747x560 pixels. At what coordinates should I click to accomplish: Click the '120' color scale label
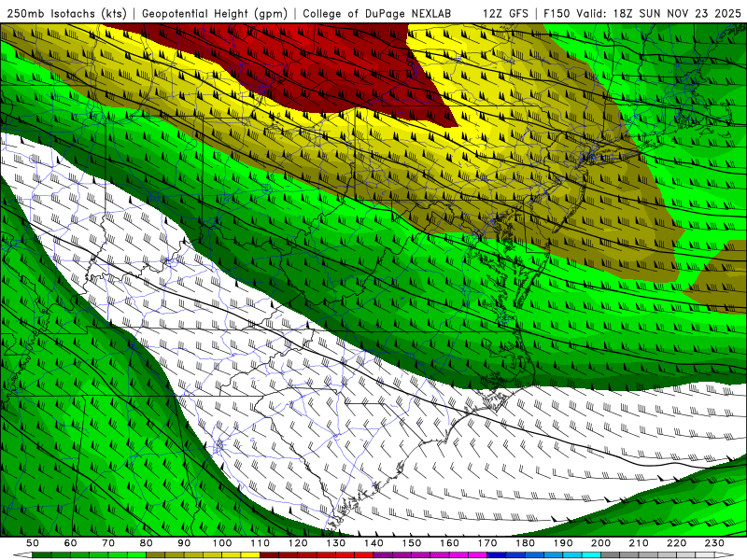(298, 543)
